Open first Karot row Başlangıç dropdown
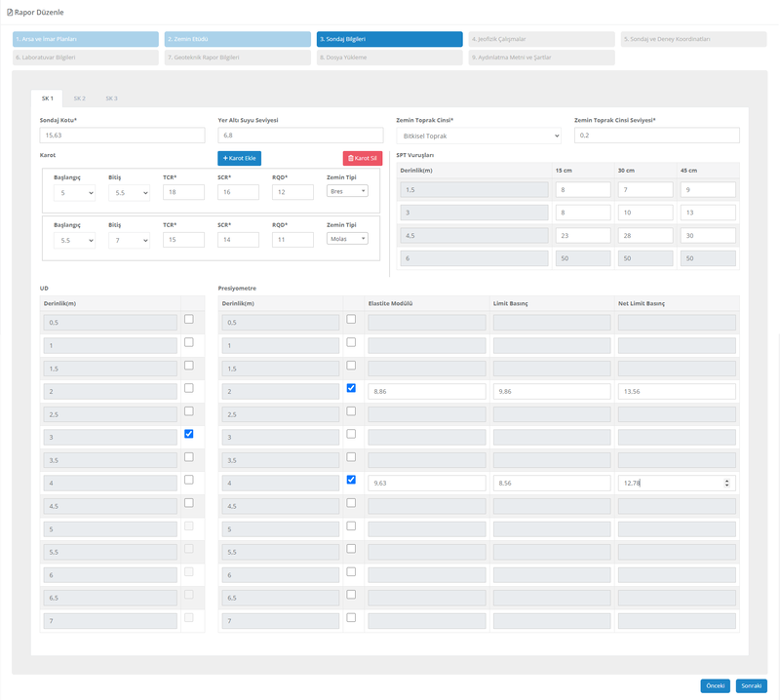This screenshot has width=780, height=700. tap(74, 193)
